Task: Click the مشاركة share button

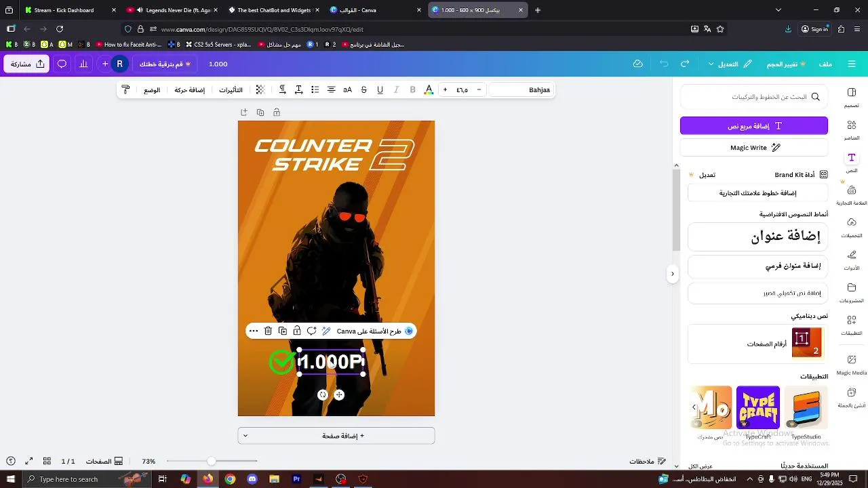Action: [27, 64]
